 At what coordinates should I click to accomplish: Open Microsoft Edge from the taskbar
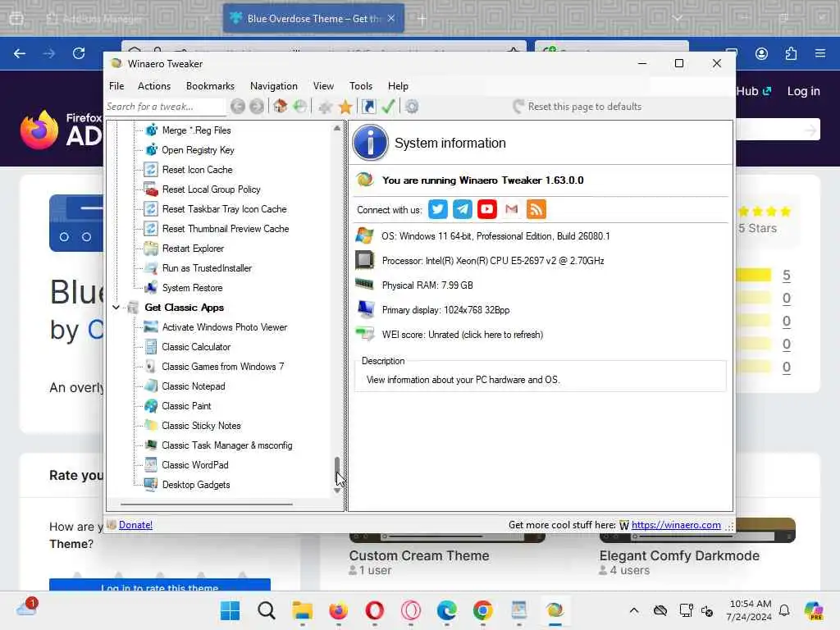coord(447,610)
